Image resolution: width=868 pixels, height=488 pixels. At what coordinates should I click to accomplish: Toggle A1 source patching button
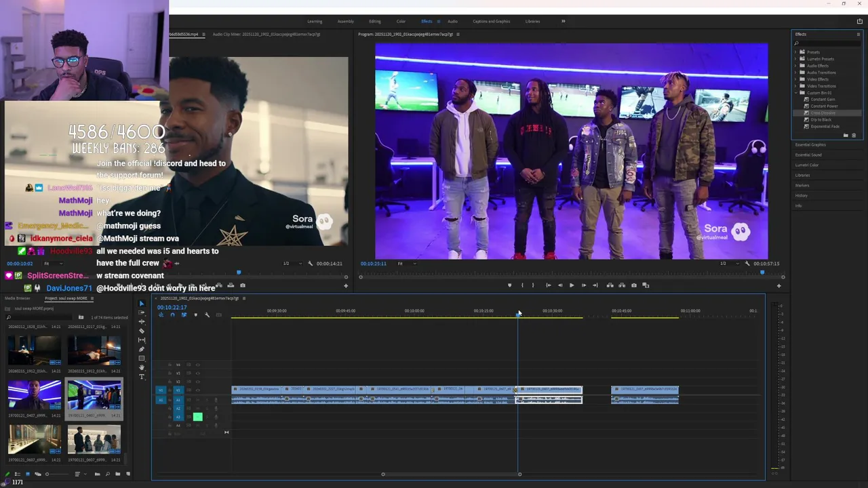point(161,400)
